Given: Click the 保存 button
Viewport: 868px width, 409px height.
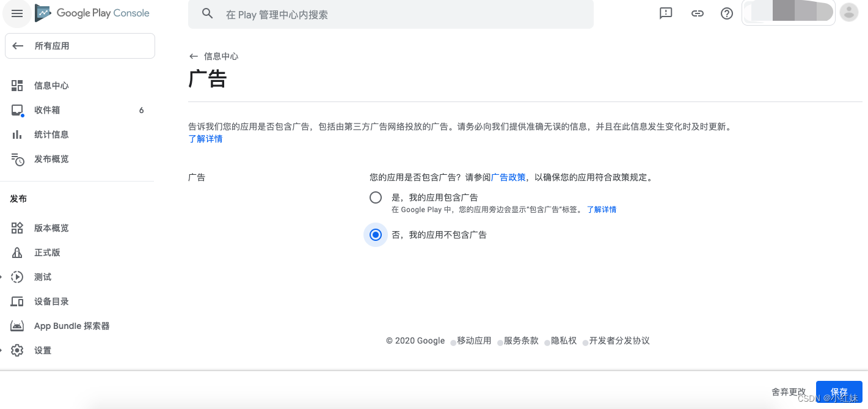Looking at the screenshot, I should tap(839, 392).
